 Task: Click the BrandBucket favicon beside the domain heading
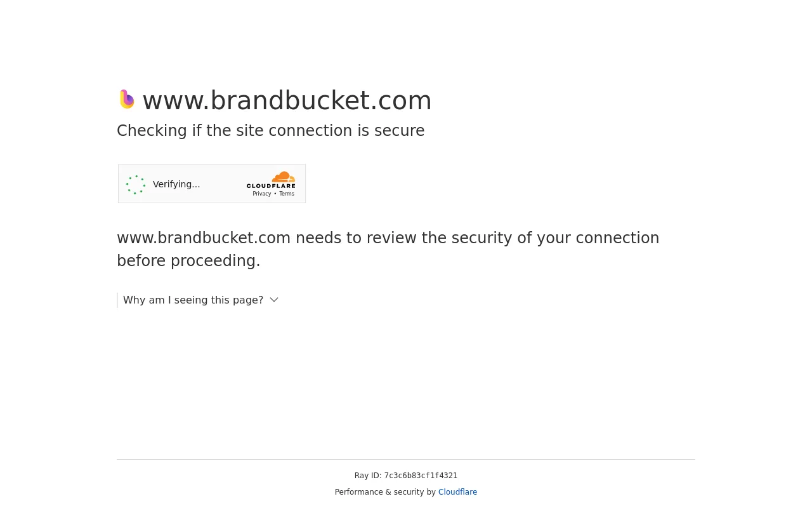coord(127,99)
